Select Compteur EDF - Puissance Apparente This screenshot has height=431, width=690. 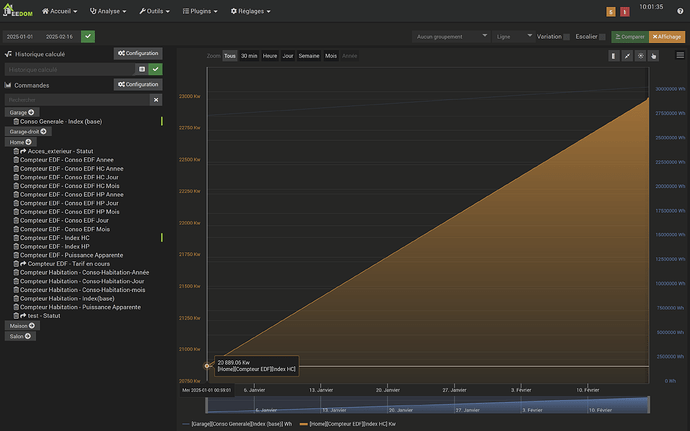click(x=72, y=255)
